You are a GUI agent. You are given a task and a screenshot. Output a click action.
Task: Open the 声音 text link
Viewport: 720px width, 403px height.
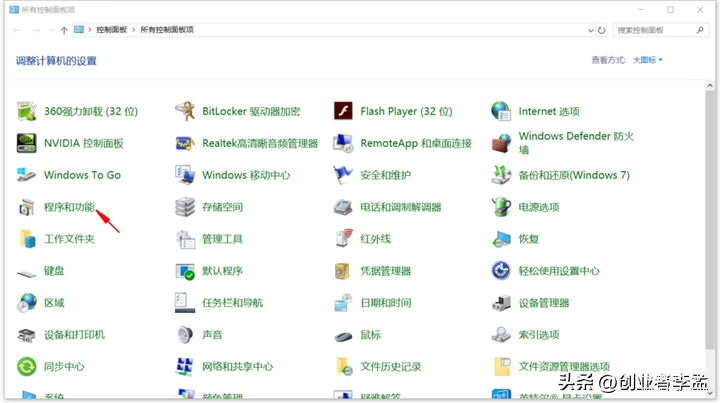(x=212, y=335)
